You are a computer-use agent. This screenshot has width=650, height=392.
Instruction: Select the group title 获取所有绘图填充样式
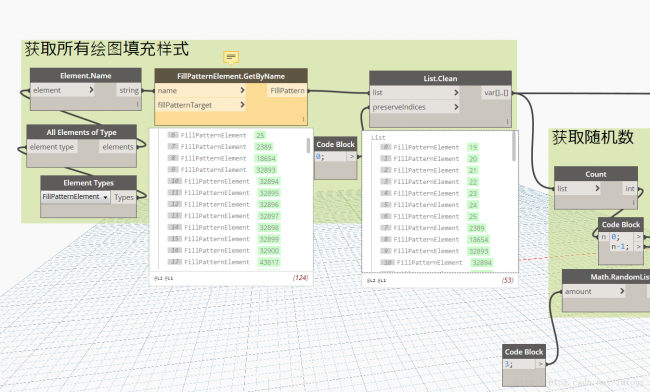point(107,49)
